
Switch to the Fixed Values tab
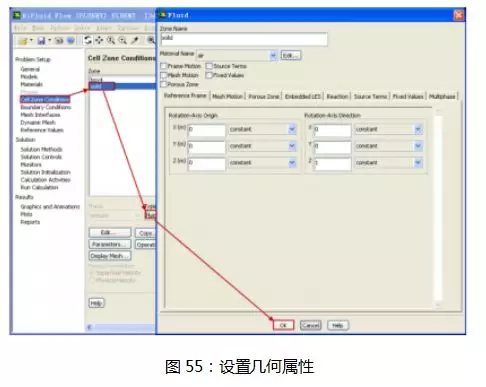click(408, 96)
